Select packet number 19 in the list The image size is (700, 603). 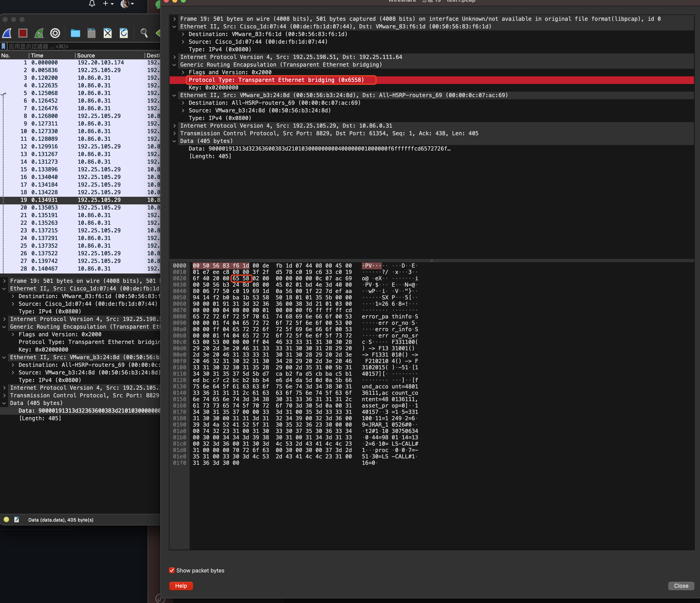coord(68,200)
